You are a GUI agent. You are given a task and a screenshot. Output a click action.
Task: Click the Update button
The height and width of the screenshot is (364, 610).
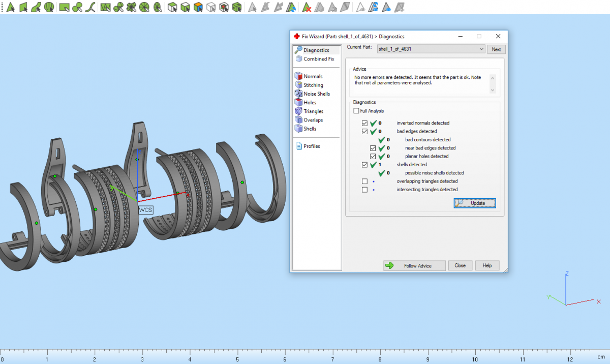(474, 203)
